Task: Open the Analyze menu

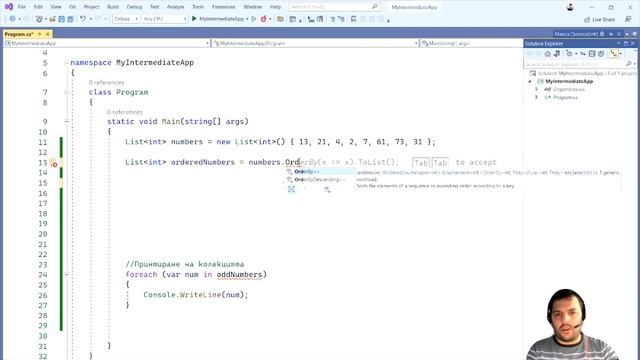Action: 176,7
